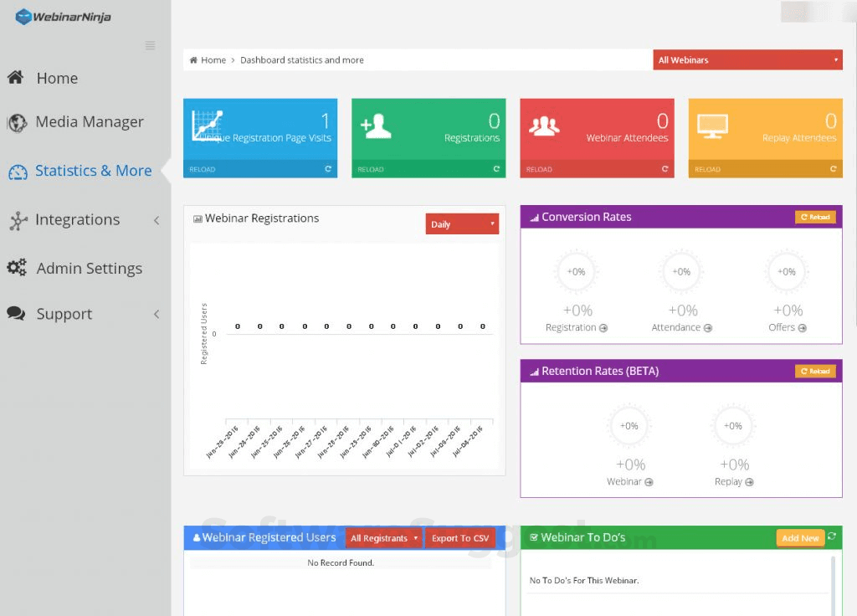Click the Support speech bubble icon
The width and height of the screenshot is (857, 616).
[16, 313]
